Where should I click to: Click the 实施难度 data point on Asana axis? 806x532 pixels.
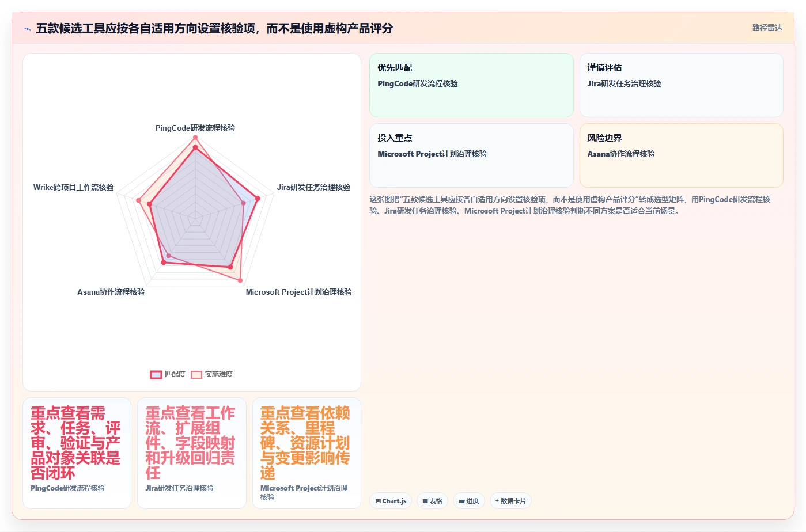[168, 256]
